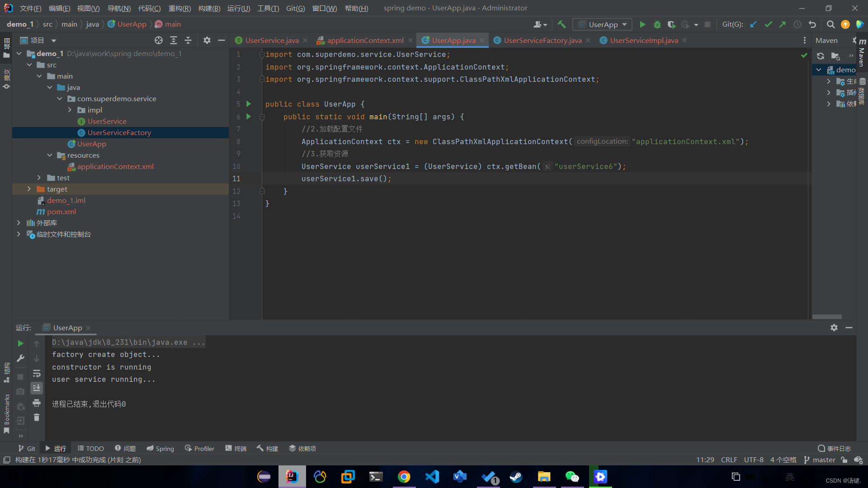Viewport: 868px width, 488px height.
Task: Open WeChat from the taskbar
Action: coord(572,477)
